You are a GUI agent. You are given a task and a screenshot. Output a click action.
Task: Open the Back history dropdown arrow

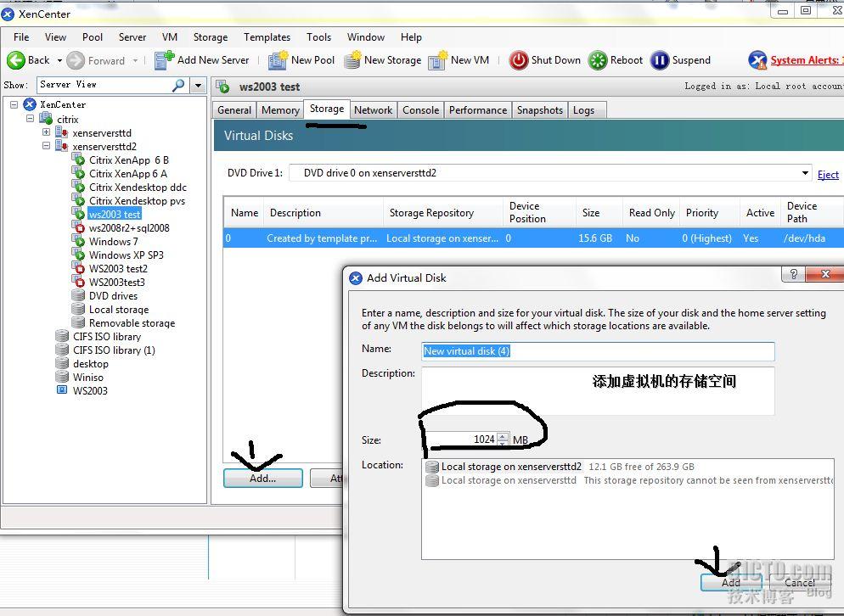click(59, 60)
